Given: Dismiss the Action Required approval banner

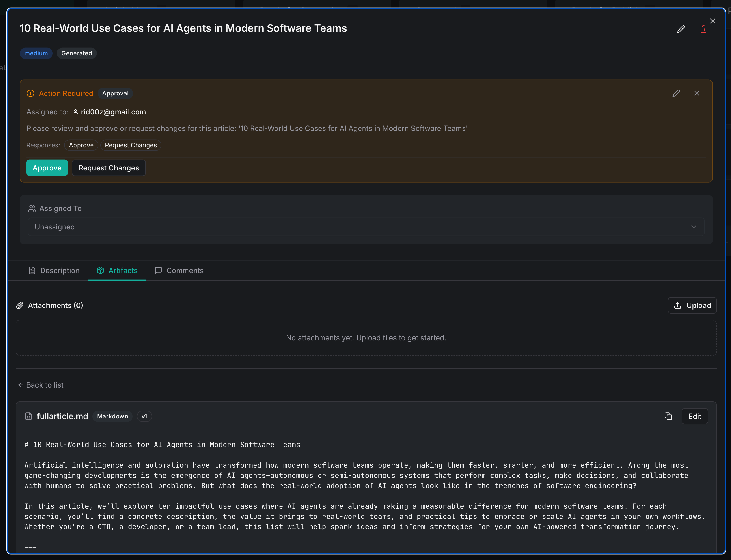Looking at the screenshot, I should 697,93.
